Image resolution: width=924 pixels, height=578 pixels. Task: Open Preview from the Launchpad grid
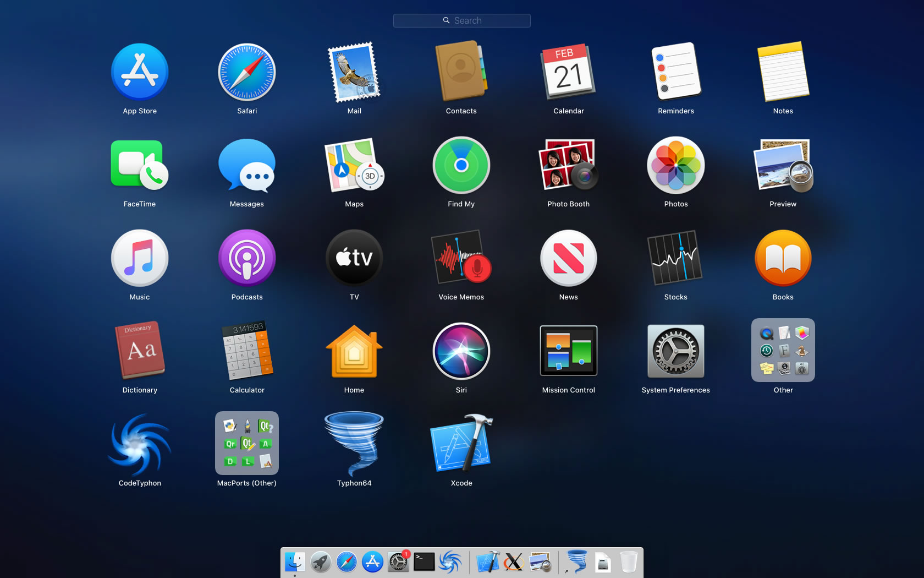coord(783,165)
